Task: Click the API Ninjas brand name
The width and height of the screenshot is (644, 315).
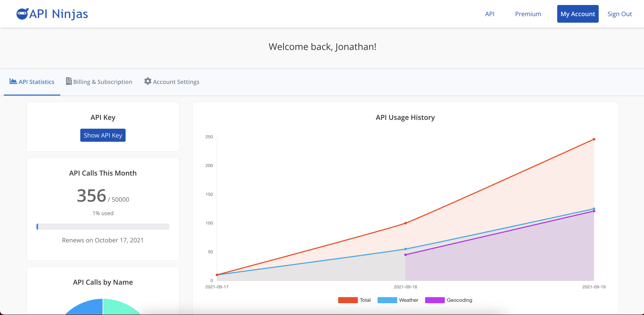Action: [x=59, y=14]
